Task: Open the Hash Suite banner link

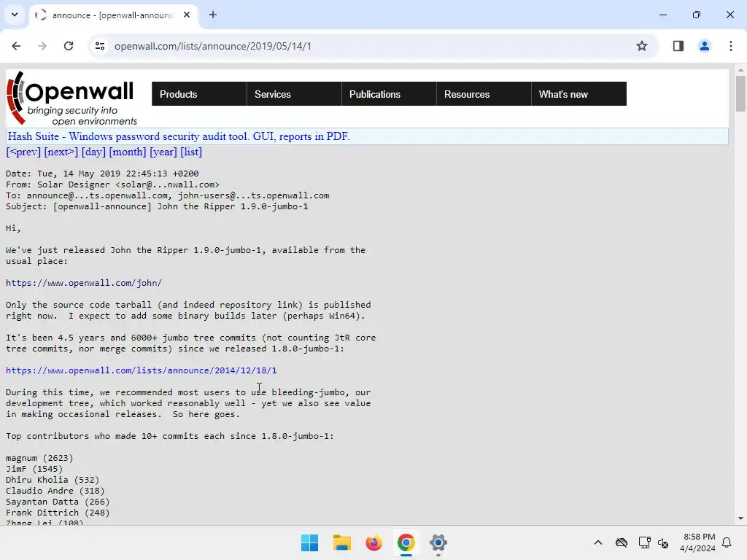Action: click(179, 136)
